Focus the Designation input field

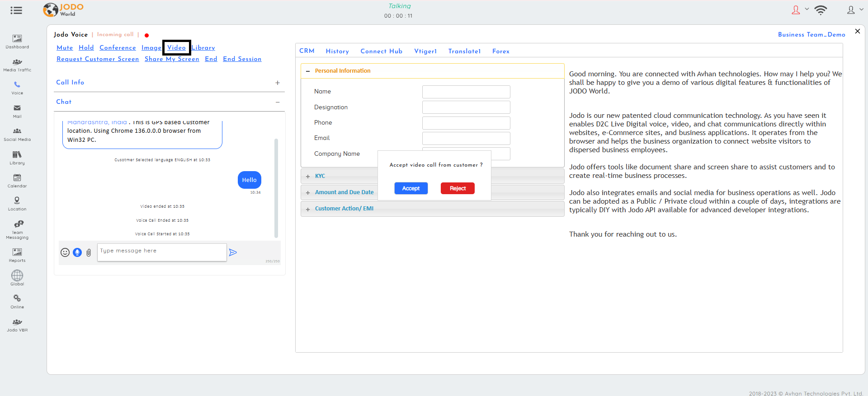pyautogui.click(x=466, y=107)
